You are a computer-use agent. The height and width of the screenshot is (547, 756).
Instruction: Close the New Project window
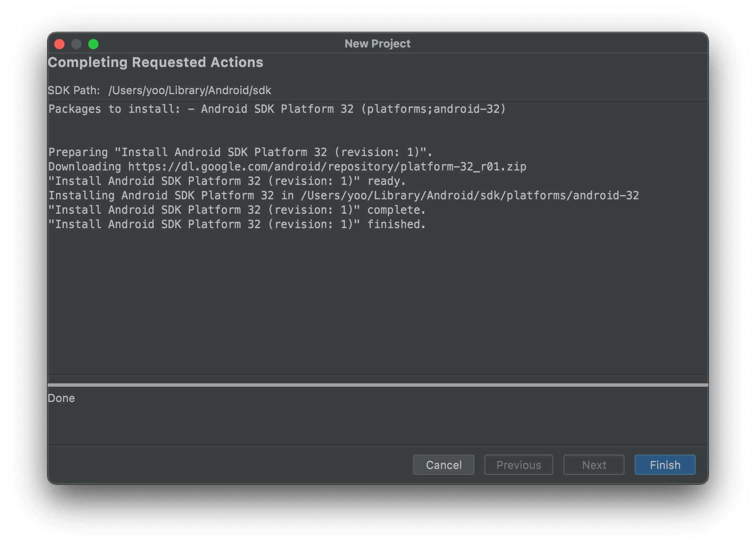pos(59,44)
